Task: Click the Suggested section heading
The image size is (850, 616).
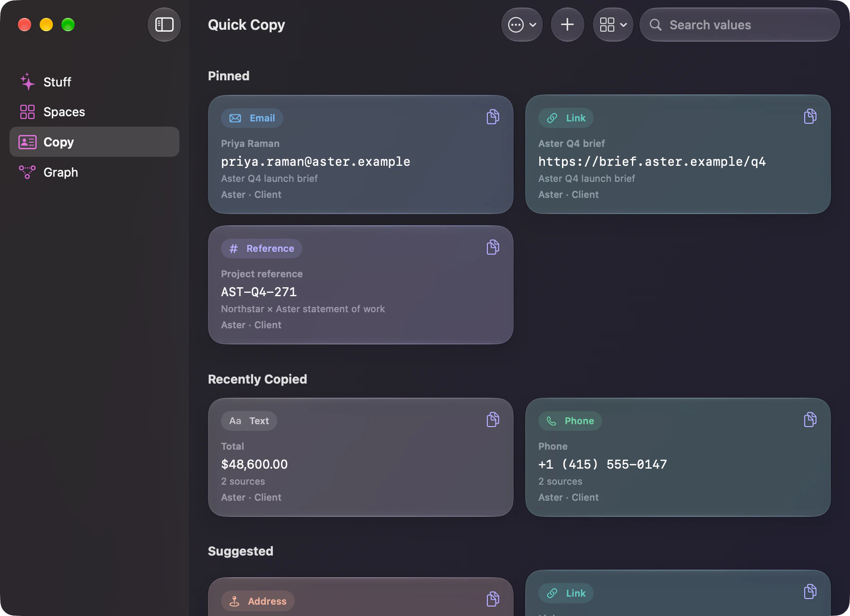Action: [240, 551]
